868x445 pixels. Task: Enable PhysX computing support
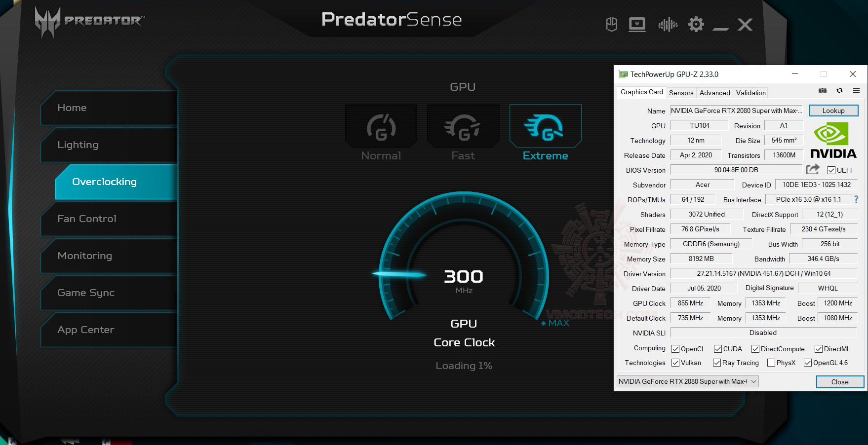(x=771, y=363)
